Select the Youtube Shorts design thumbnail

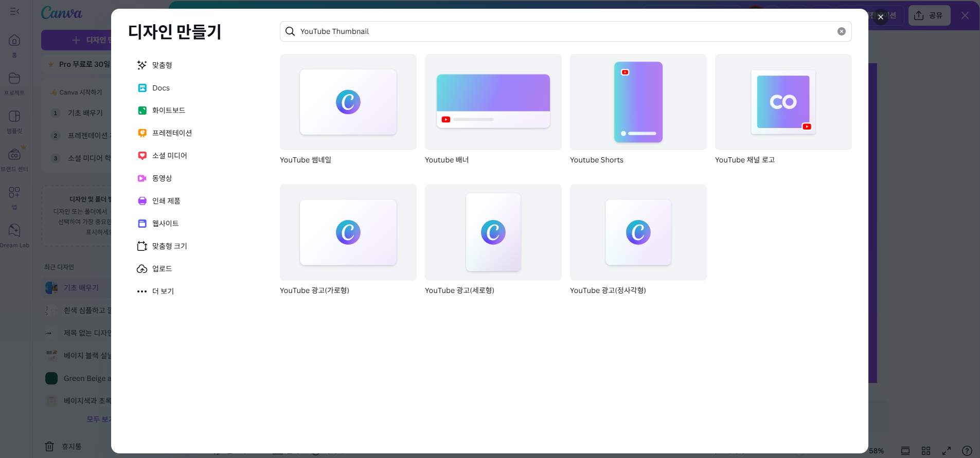pyautogui.click(x=638, y=102)
